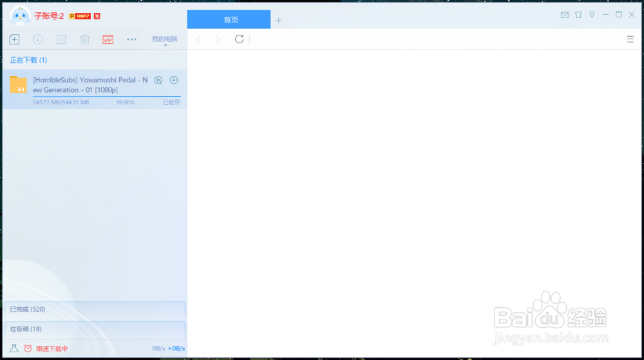The image size is (644, 360).
Task: Open the mail messages envelope icon
Action: click(x=565, y=15)
